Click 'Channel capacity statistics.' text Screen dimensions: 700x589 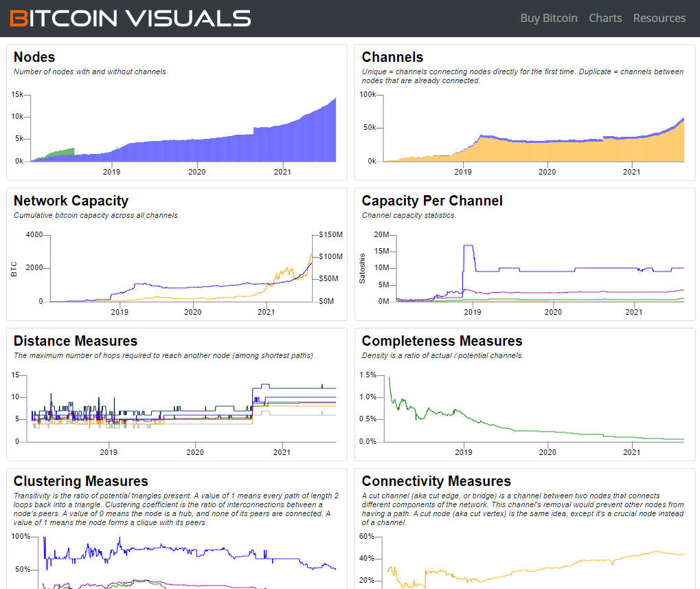click(409, 216)
